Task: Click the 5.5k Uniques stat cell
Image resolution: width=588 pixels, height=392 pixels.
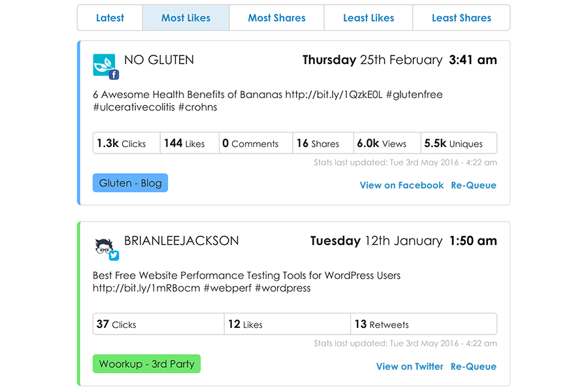Action: click(459, 143)
